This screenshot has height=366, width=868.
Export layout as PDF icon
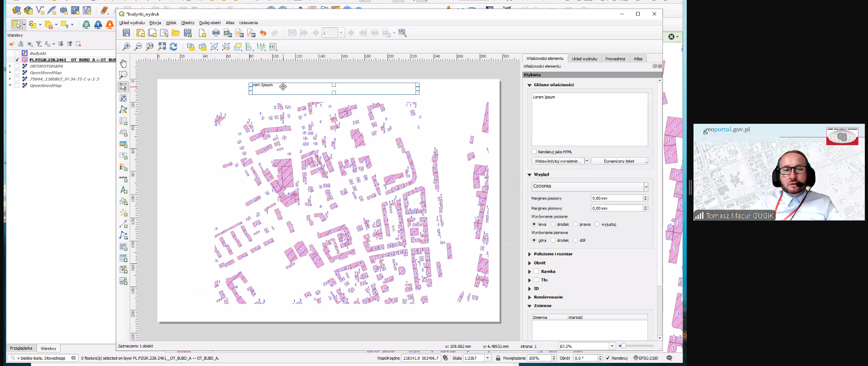coord(251,33)
